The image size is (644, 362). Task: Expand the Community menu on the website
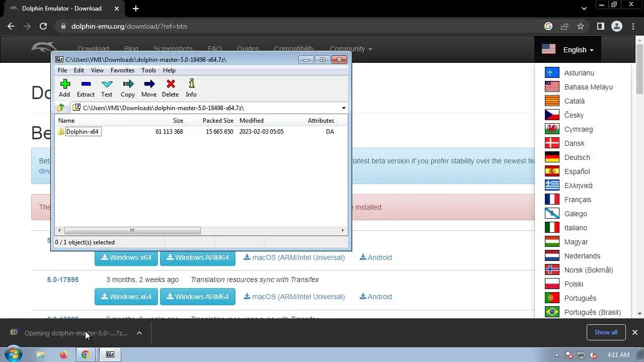click(351, 49)
